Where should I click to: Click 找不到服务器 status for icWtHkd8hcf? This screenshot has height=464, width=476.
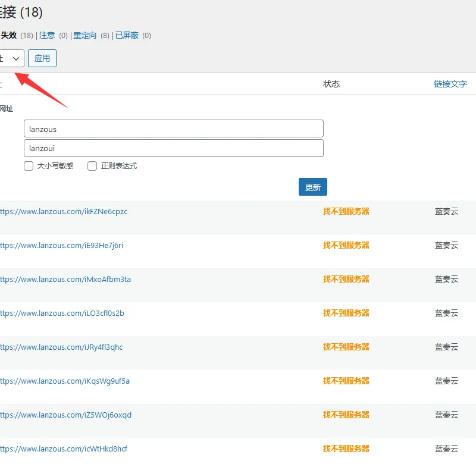tap(346, 449)
